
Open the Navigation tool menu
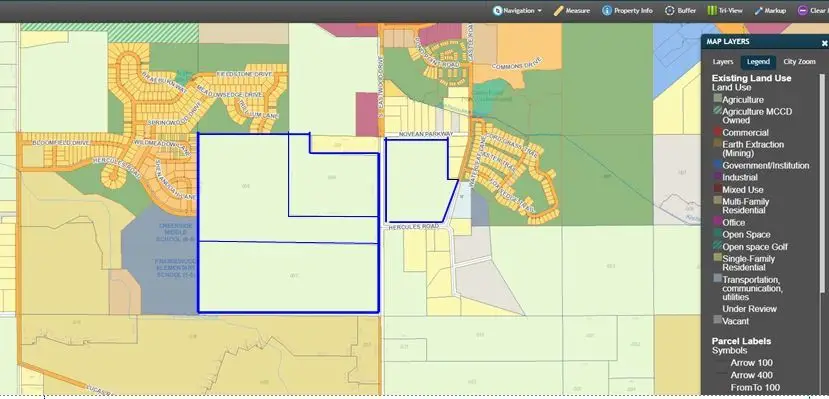click(517, 11)
